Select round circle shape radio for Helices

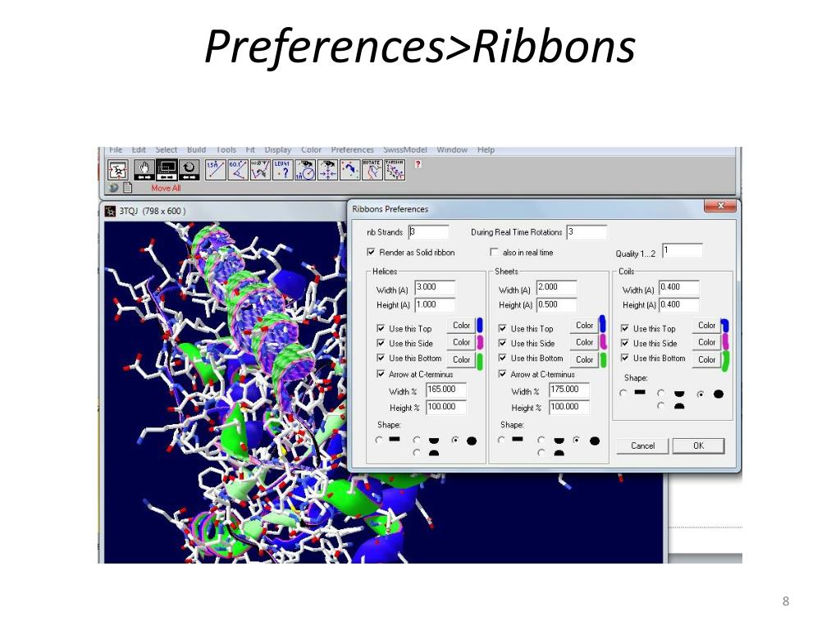pyautogui.click(x=455, y=440)
